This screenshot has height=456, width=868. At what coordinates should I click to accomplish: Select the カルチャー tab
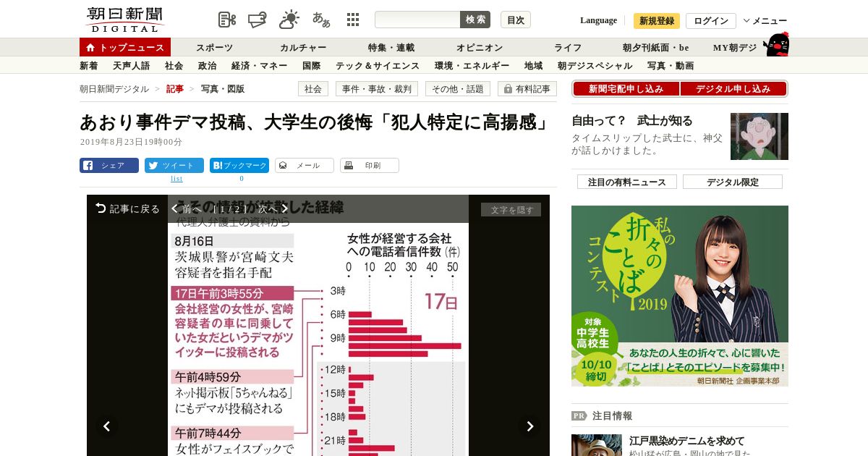click(303, 48)
